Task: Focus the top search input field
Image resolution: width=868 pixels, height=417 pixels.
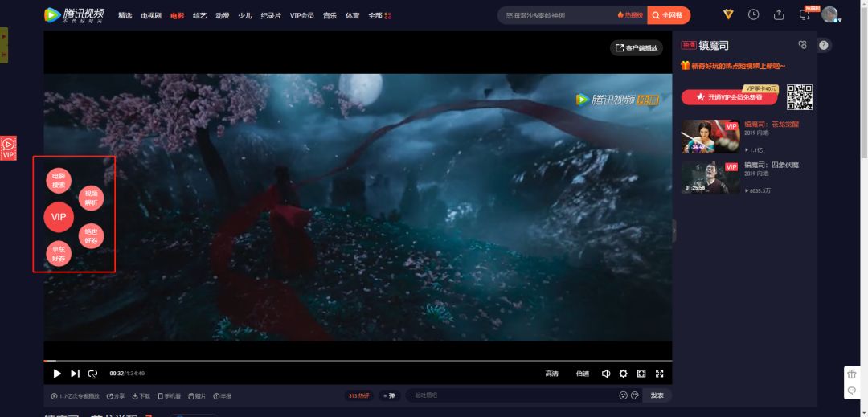Action: point(556,15)
